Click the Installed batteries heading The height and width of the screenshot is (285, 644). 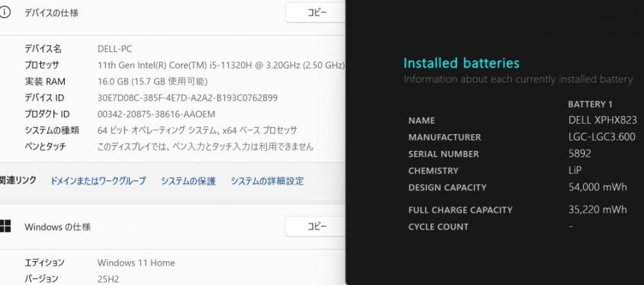click(x=461, y=63)
